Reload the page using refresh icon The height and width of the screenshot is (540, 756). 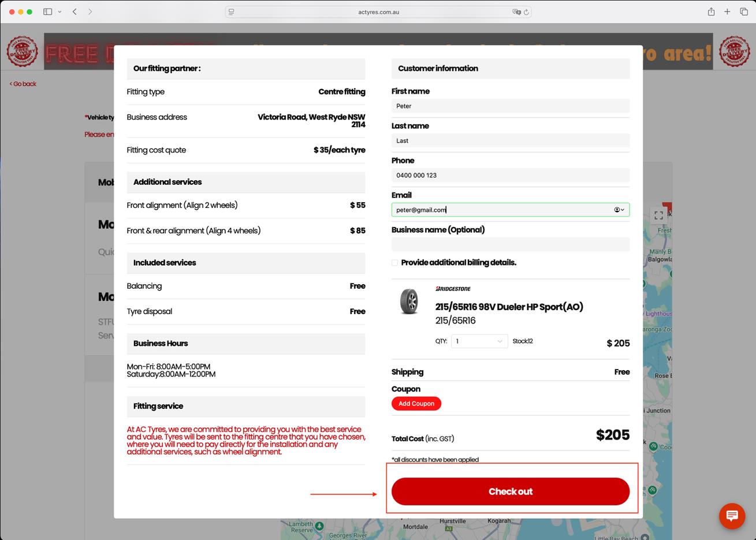click(x=526, y=12)
